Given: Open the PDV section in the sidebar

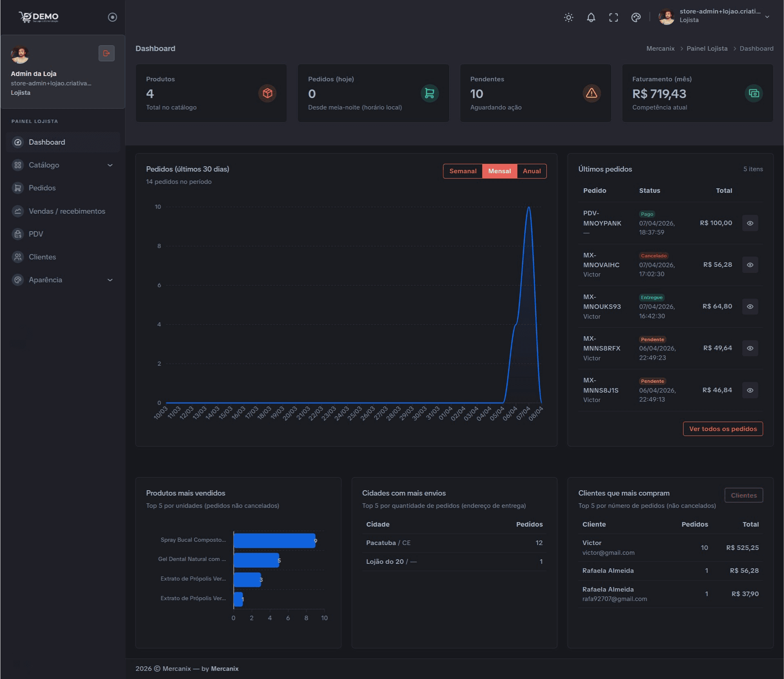Looking at the screenshot, I should point(36,234).
